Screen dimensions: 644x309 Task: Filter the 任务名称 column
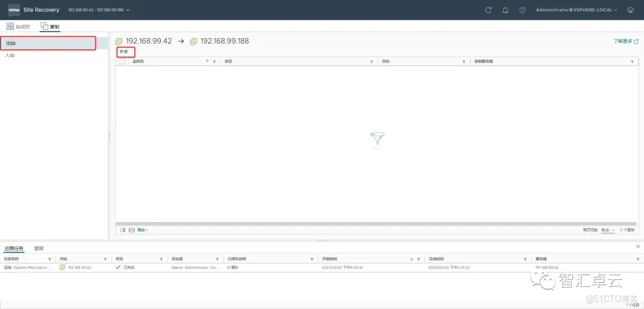49,259
